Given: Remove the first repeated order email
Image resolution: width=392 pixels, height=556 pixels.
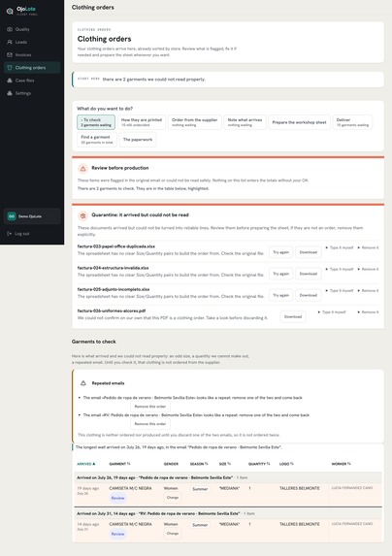Looking at the screenshot, I should (150, 407).
